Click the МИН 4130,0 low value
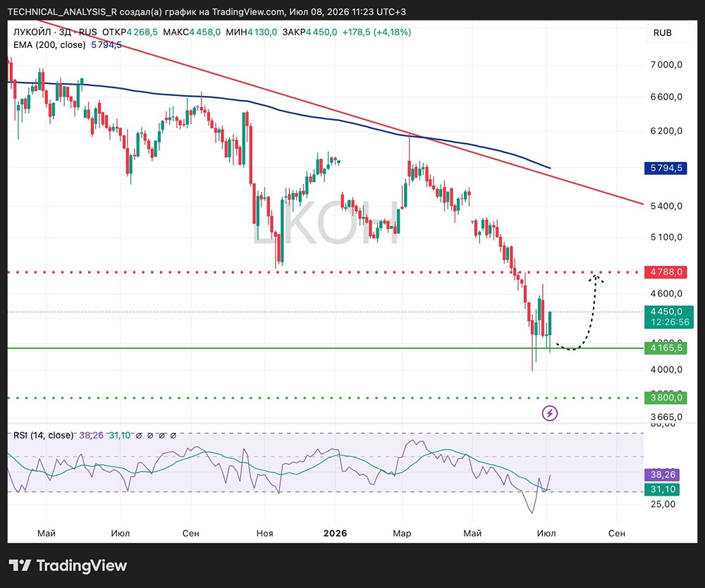Screen dimensions: 705x588 tap(252, 32)
